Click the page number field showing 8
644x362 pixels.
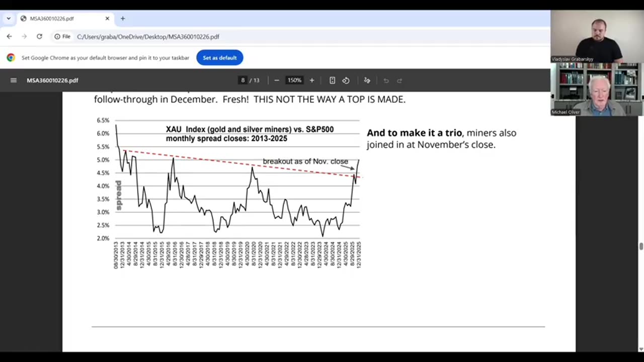(x=243, y=80)
